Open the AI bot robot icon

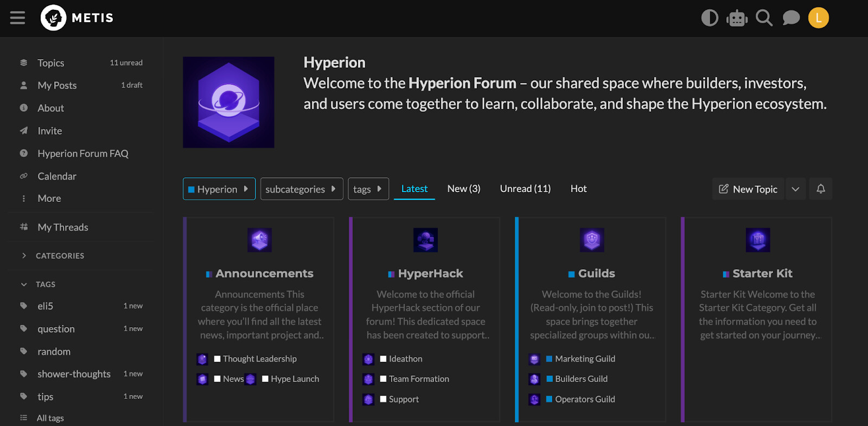pyautogui.click(x=737, y=18)
